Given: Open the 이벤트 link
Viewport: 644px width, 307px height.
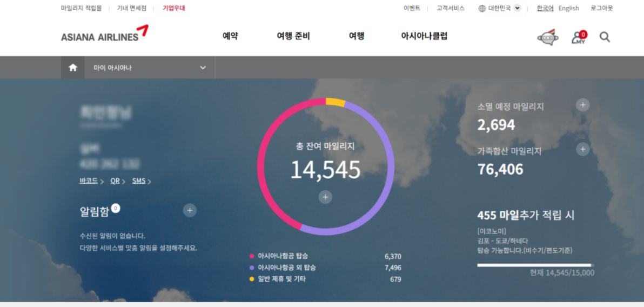Looking at the screenshot, I should (412, 8).
